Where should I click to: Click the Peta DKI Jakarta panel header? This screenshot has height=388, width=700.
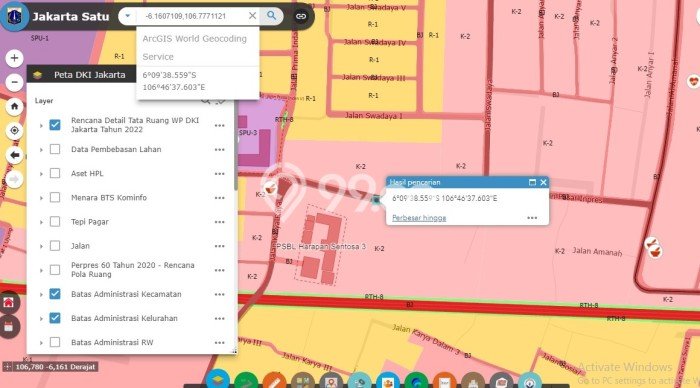click(x=82, y=75)
